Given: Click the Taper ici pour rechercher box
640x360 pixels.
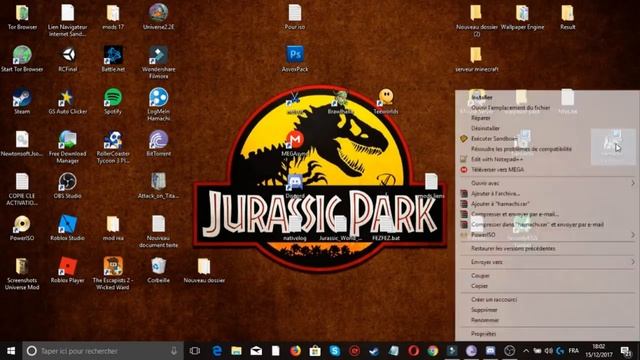Looking at the screenshot, I should coord(103,351).
